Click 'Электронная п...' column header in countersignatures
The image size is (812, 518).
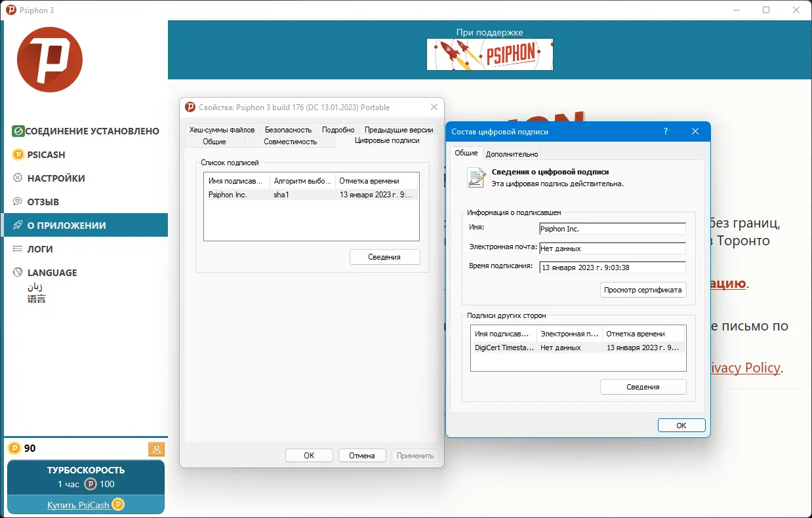coord(569,334)
